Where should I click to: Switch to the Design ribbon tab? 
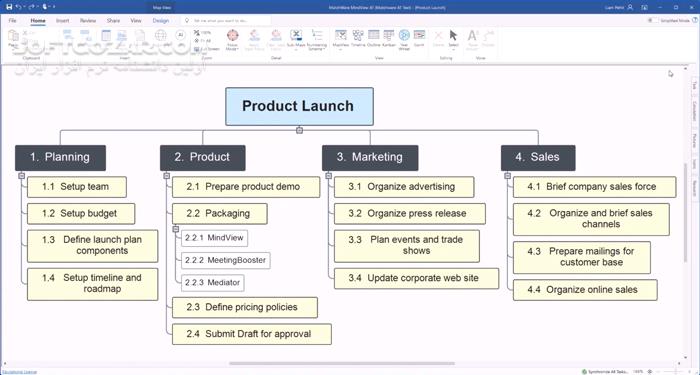click(x=161, y=21)
